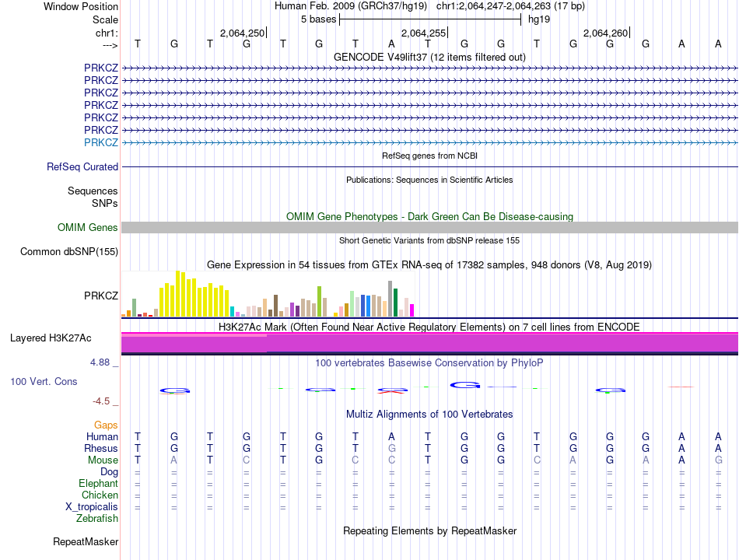Image resolution: width=739 pixels, height=560 pixels.
Task: Click the Repeating Elements by RepeatMasker title
Action: [429, 530]
